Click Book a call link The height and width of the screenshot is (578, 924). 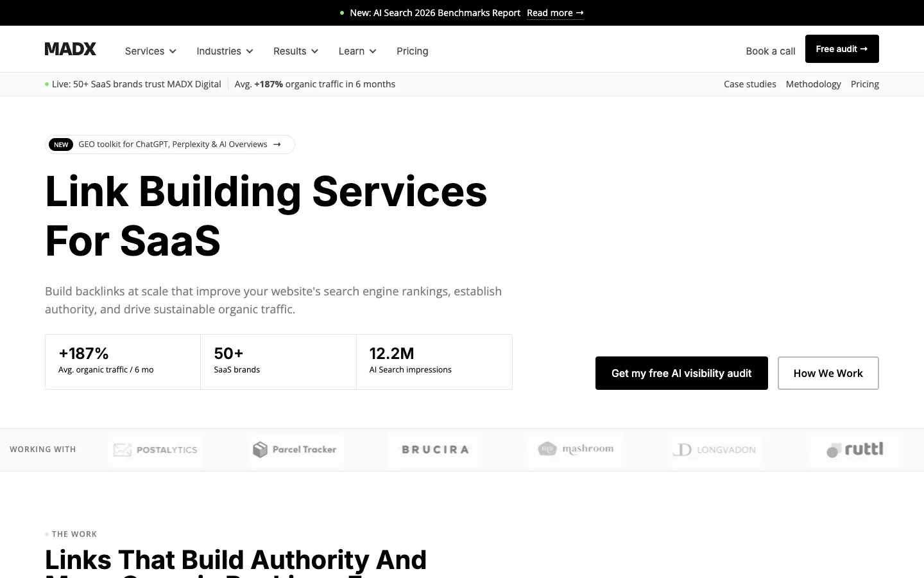pos(771,51)
